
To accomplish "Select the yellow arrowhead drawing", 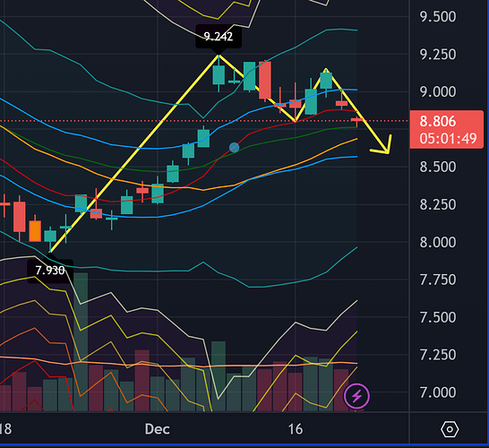I will coord(382,145).
